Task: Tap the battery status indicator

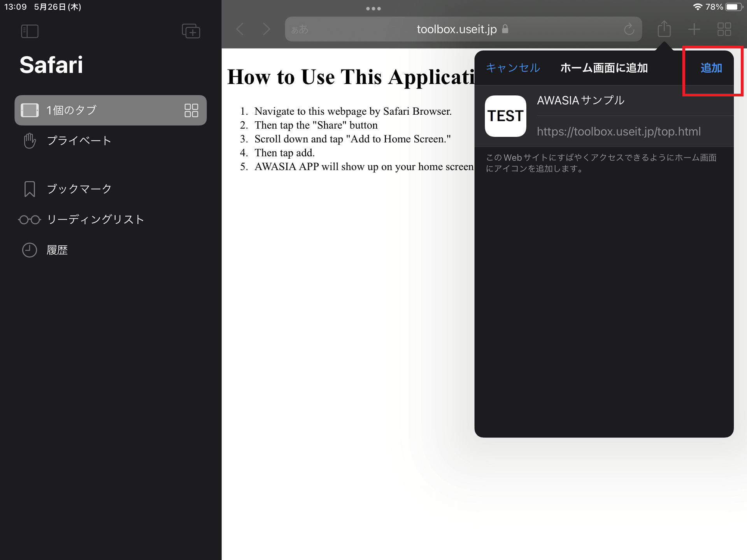Action: click(734, 7)
